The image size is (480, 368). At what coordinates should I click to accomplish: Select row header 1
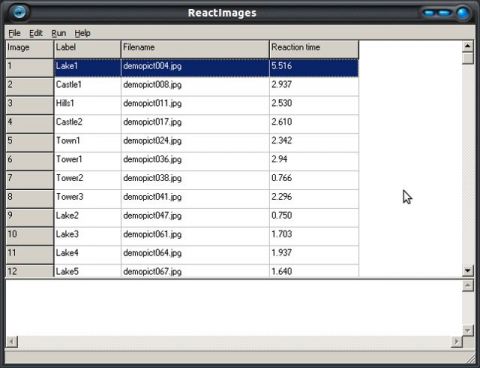[x=30, y=68]
